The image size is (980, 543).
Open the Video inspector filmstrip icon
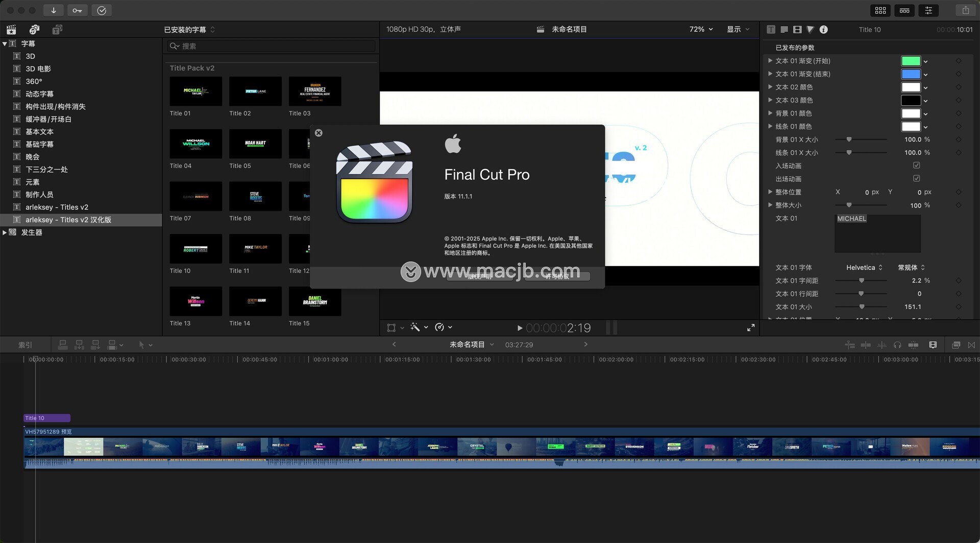point(797,30)
